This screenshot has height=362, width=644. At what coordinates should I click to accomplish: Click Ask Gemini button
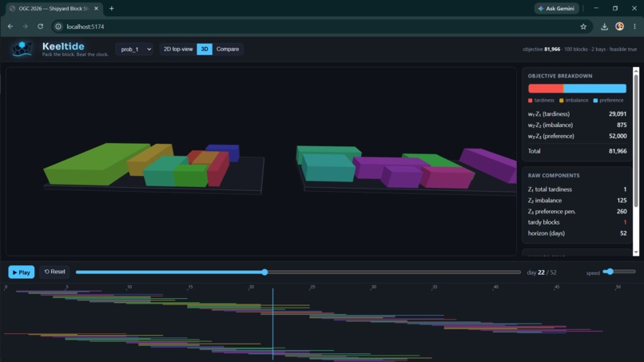point(557,8)
